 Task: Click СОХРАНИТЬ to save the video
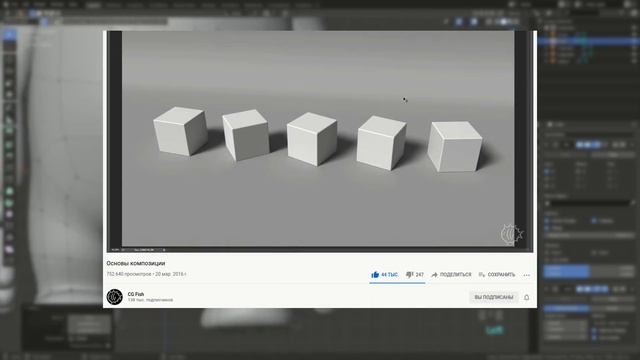pyautogui.click(x=497, y=275)
